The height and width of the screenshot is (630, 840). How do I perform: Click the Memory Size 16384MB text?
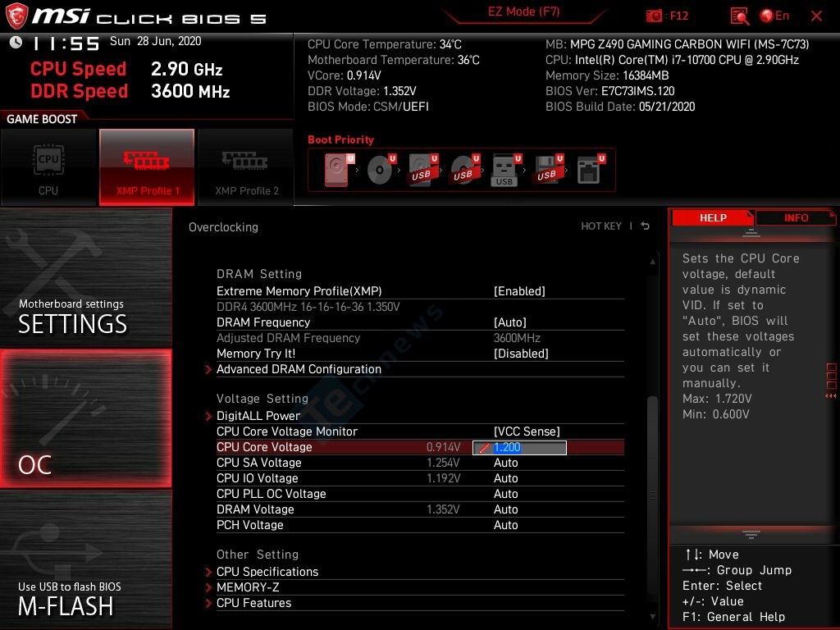[607, 75]
